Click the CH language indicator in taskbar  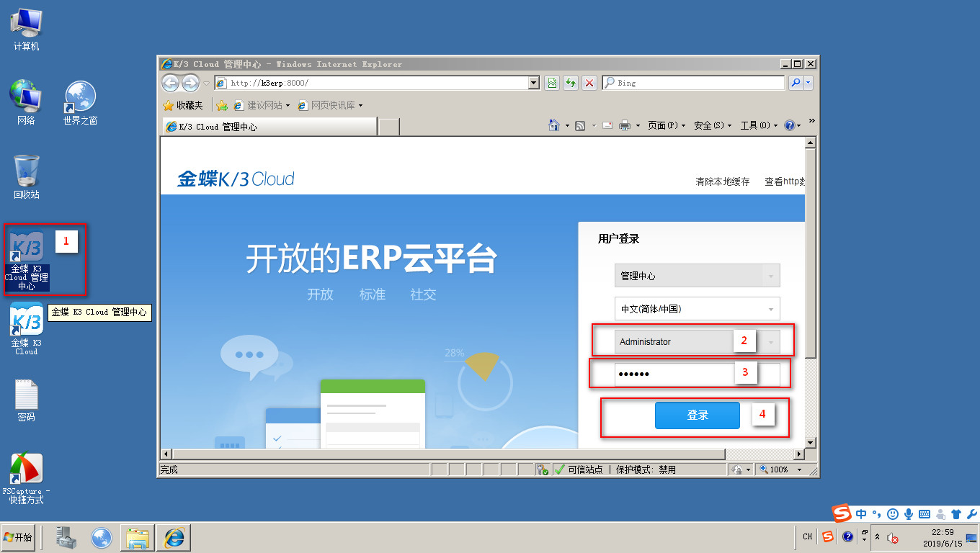click(808, 536)
